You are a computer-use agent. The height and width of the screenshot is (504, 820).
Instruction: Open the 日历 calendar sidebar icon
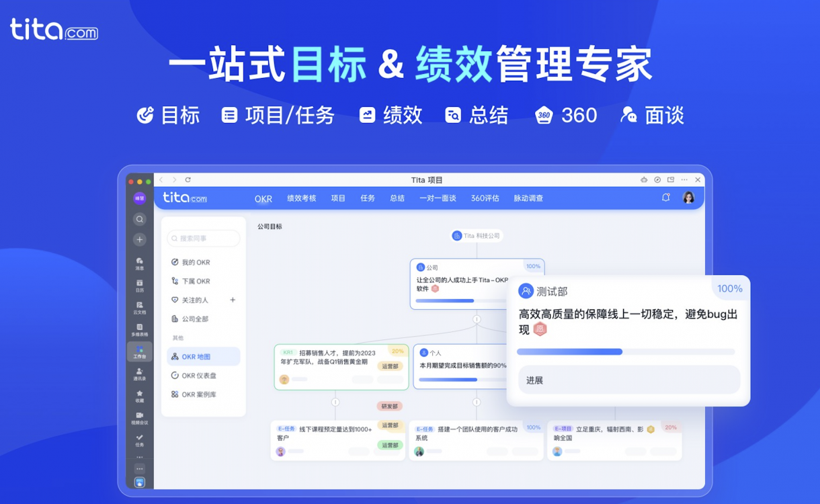tap(140, 285)
